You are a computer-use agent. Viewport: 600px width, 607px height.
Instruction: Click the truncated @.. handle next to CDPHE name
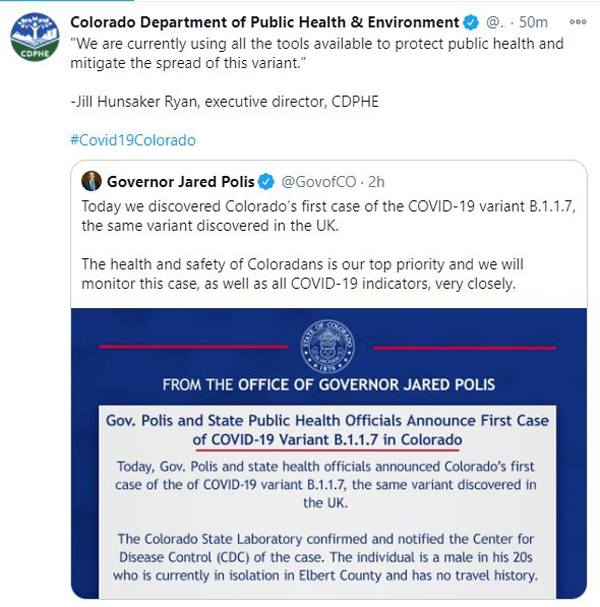[495, 22]
